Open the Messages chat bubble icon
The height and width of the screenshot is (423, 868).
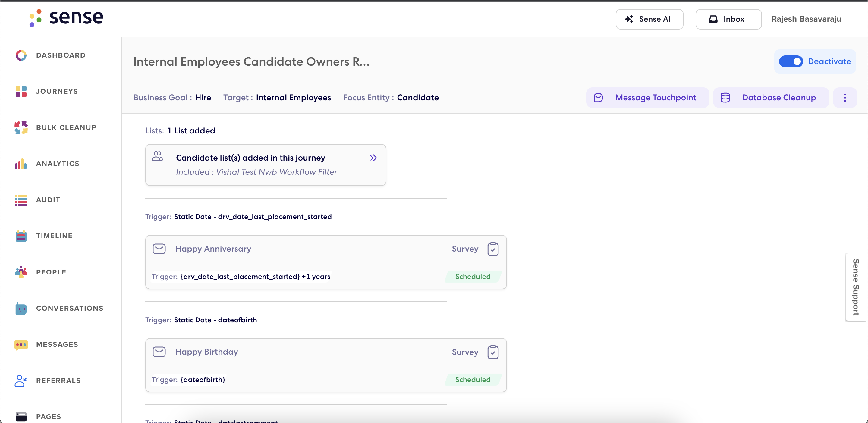click(21, 345)
